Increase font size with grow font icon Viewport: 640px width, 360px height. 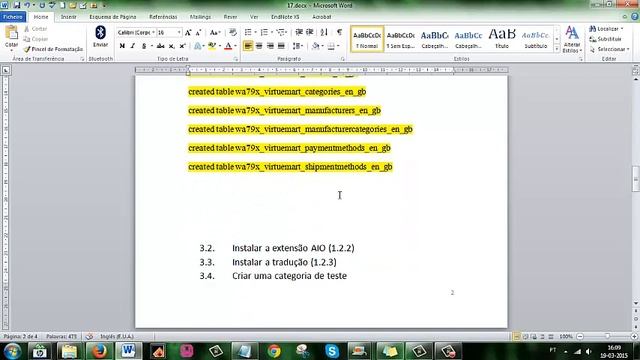click(x=188, y=33)
